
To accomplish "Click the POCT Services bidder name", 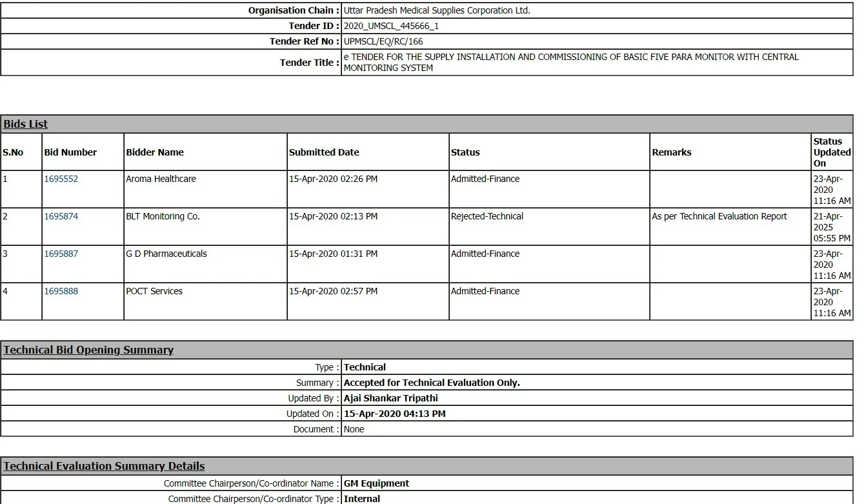I will pyautogui.click(x=154, y=292).
